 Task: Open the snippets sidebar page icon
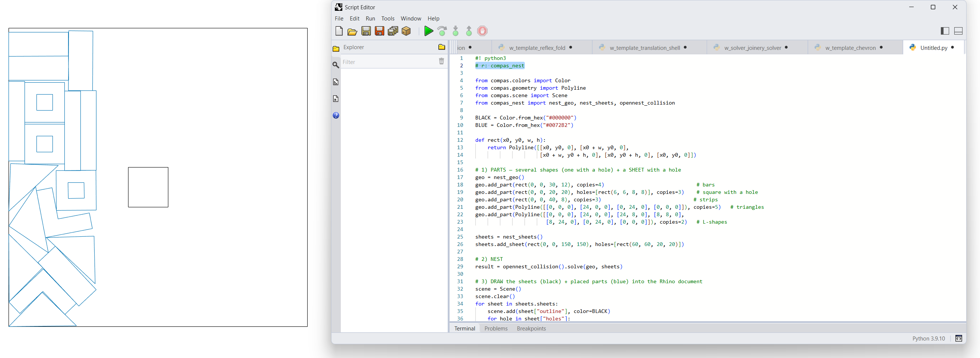pyautogui.click(x=336, y=98)
